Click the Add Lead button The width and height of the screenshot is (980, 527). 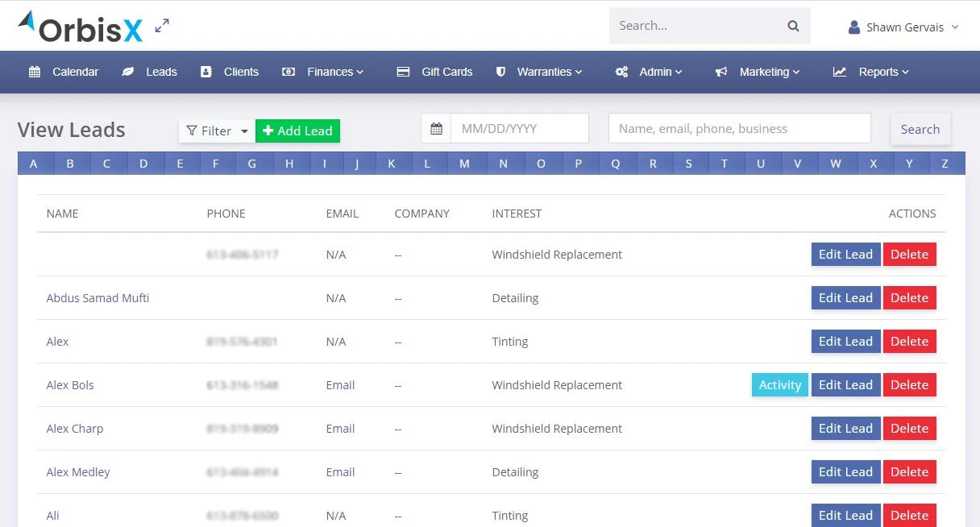297,130
